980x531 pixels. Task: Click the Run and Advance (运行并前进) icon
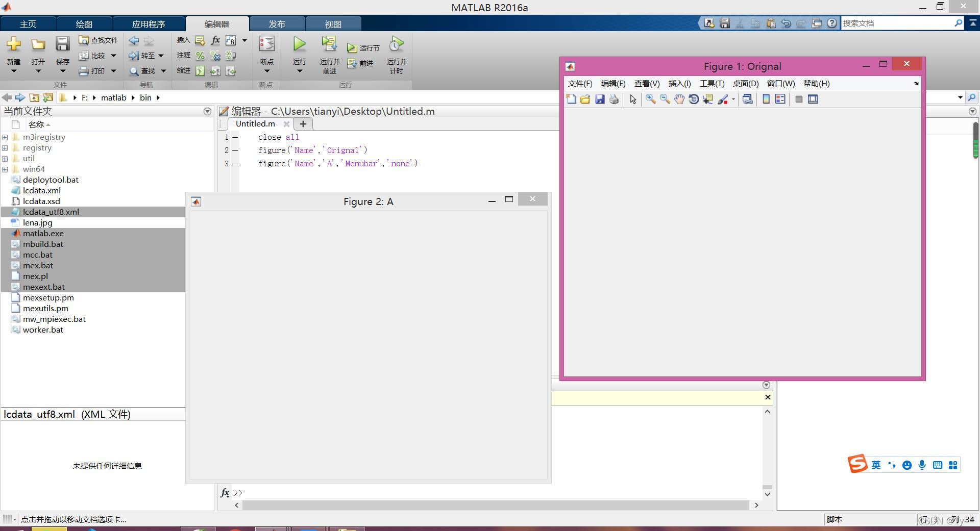coord(329,44)
